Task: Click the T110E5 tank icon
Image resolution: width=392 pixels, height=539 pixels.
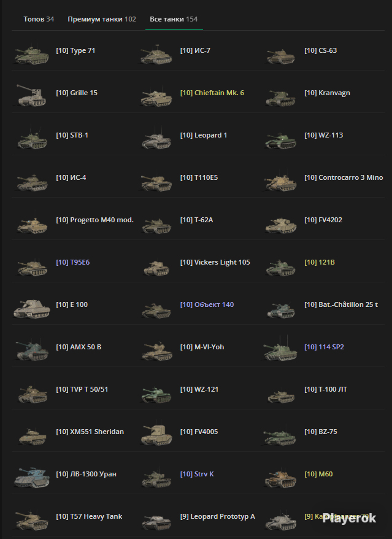Action: [x=156, y=182]
